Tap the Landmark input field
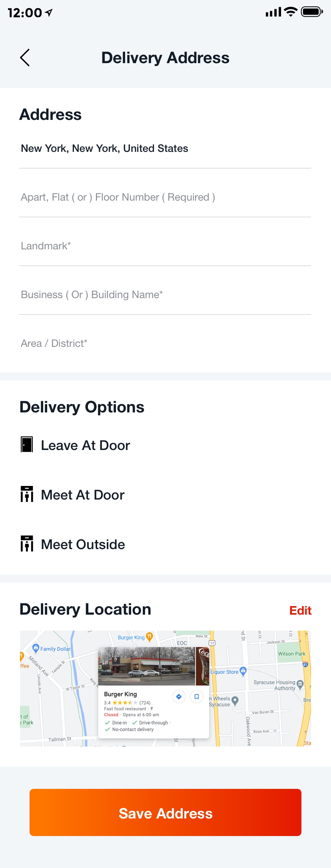This screenshot has width=331, height=868. click(165, 246)
